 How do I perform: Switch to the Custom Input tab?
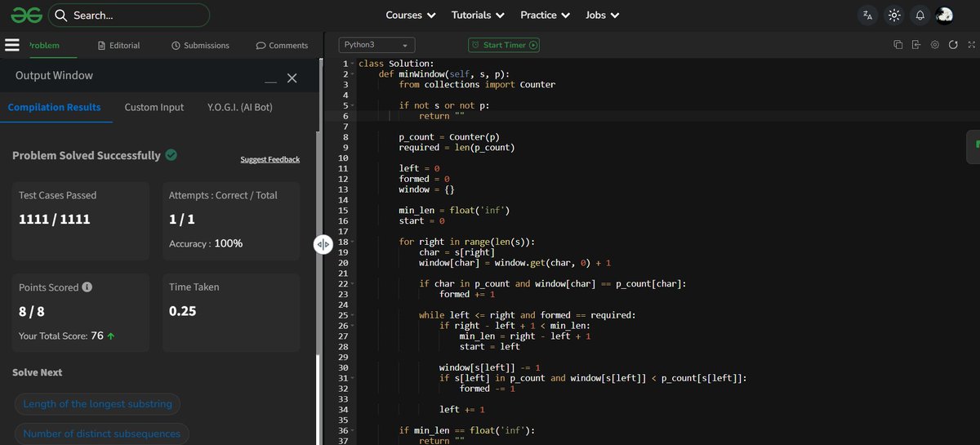tap(154, 107)
